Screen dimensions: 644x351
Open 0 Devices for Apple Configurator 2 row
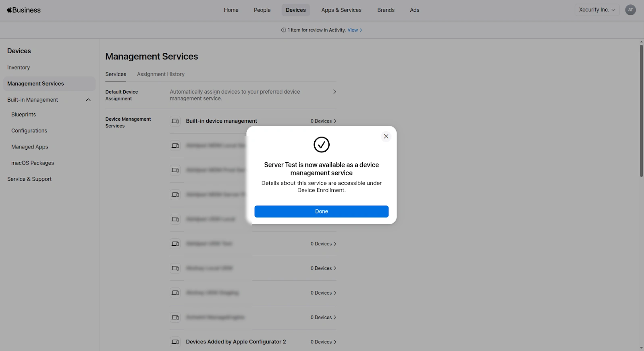(x=323, y=342)
